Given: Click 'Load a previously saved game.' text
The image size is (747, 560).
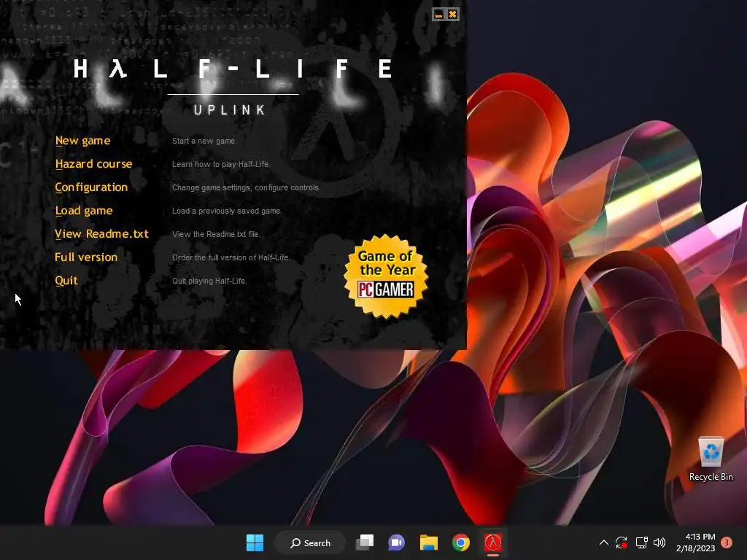Looking at the screenshot, I should pos(227,211).
